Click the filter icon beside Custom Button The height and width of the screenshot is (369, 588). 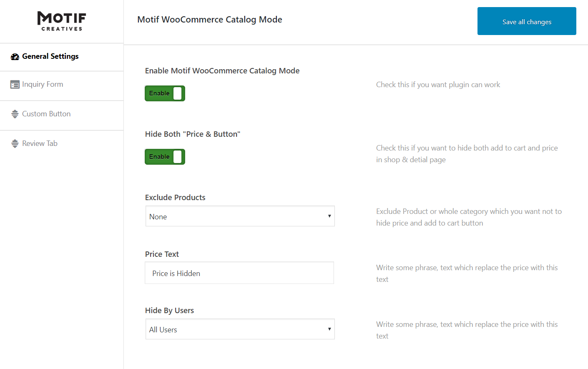[15, 113]
